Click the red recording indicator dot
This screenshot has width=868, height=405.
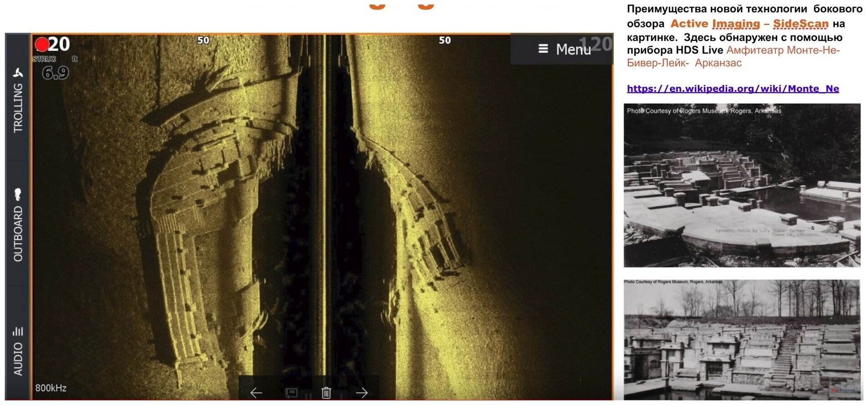point(42,44)
